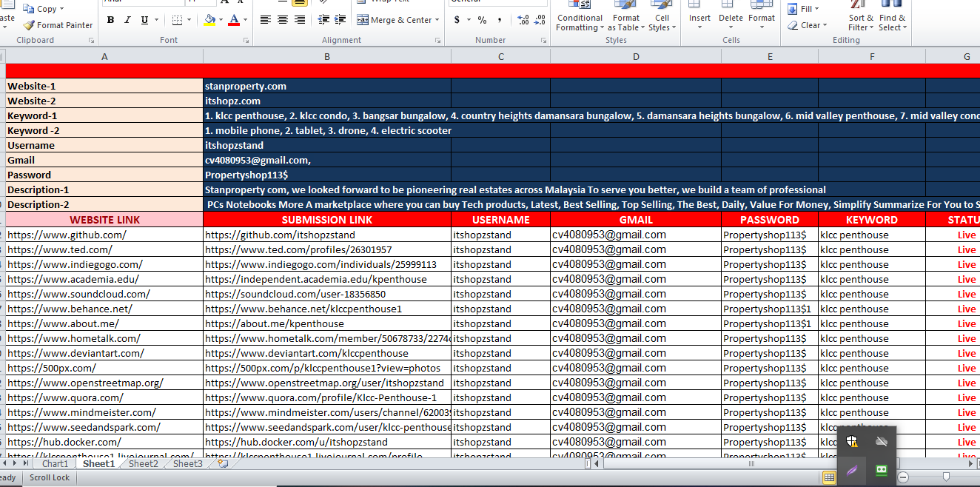Open the Fill Color dropdown arrow

pyautogui.click(x=221, y=20)
